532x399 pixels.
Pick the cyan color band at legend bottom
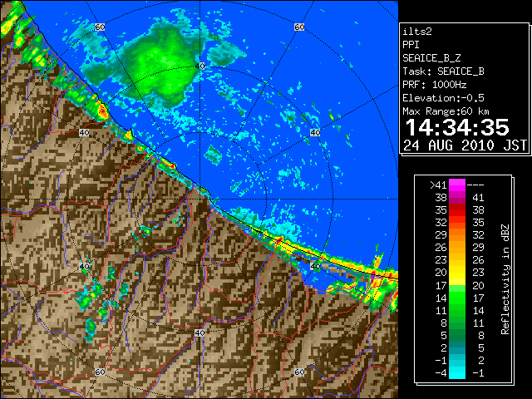457,373
